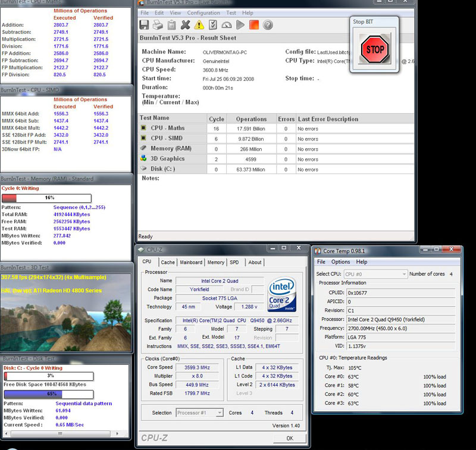Click the 17.591 Billion operations cell
The width and height of the screenshot is (476, 450).
[251, 129]
